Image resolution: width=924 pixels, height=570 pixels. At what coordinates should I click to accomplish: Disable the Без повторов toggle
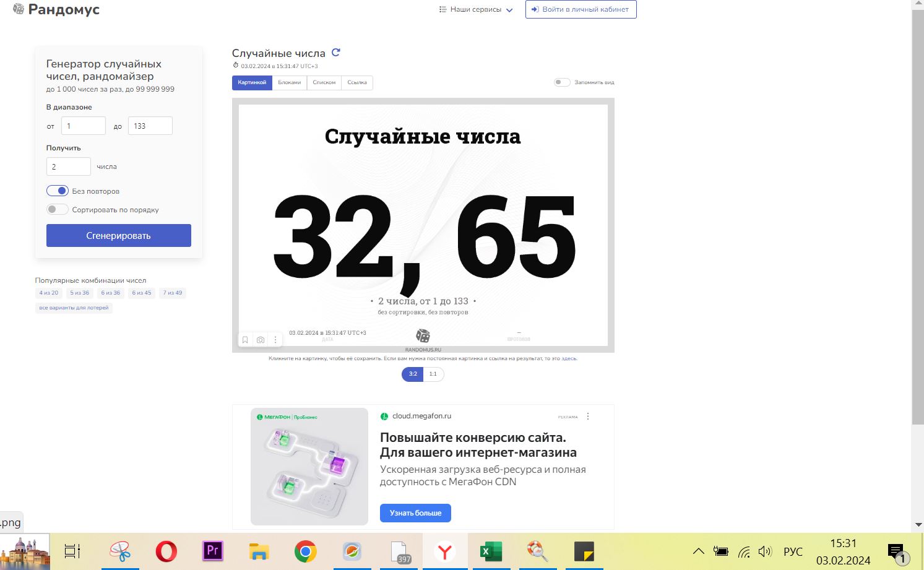(x=57, y=191)
